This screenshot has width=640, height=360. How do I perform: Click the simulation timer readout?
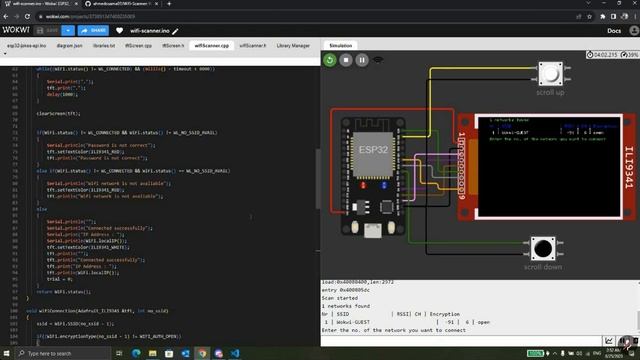click(602, 54)
